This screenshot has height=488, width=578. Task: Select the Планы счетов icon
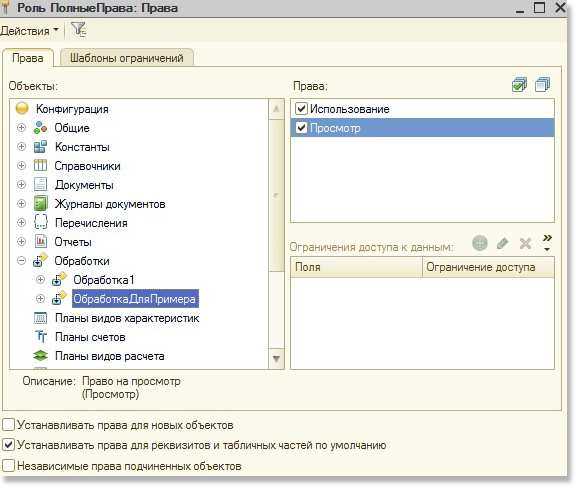coord(41,337)
